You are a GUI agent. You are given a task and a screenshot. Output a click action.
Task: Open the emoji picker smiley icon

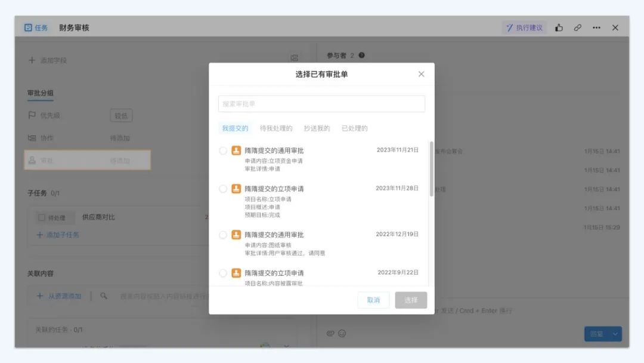pyautogui.click(x=342, y=333)
